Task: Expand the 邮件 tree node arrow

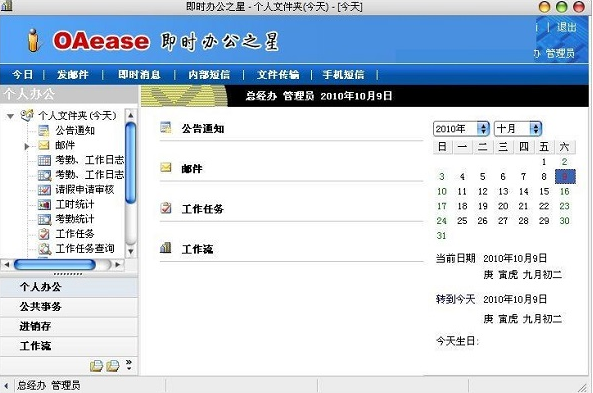Action: (x=26, y=146)
